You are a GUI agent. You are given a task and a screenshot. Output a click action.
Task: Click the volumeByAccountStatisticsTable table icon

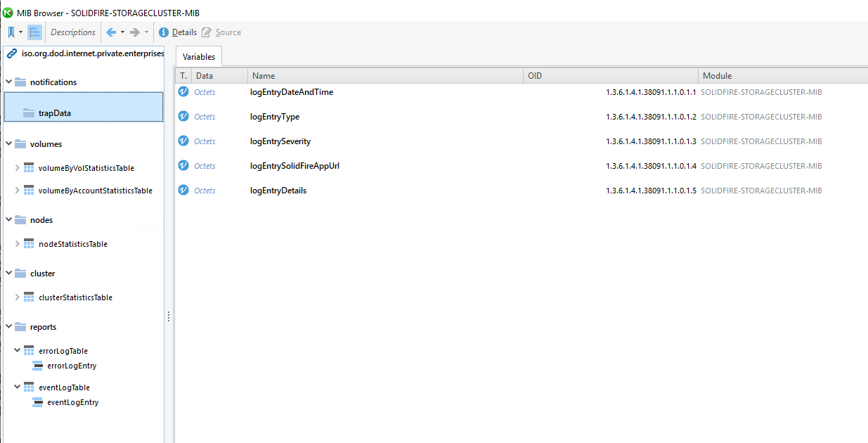coord(29,191)
